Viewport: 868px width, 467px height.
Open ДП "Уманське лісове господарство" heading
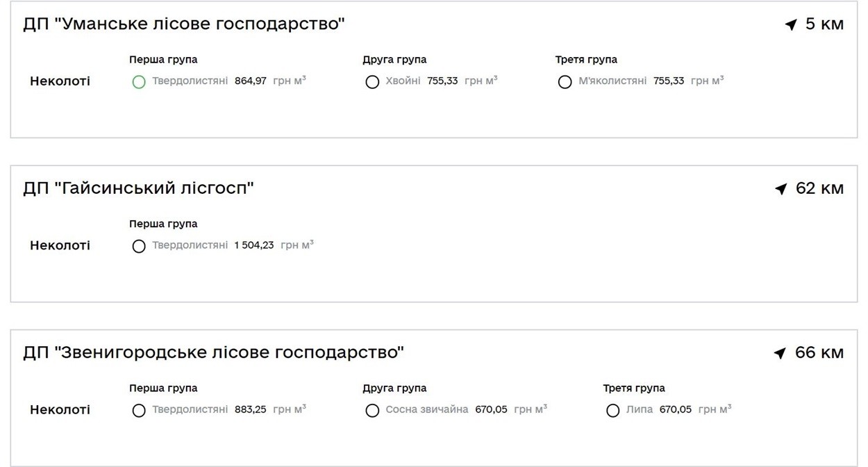tap(184, 24)
